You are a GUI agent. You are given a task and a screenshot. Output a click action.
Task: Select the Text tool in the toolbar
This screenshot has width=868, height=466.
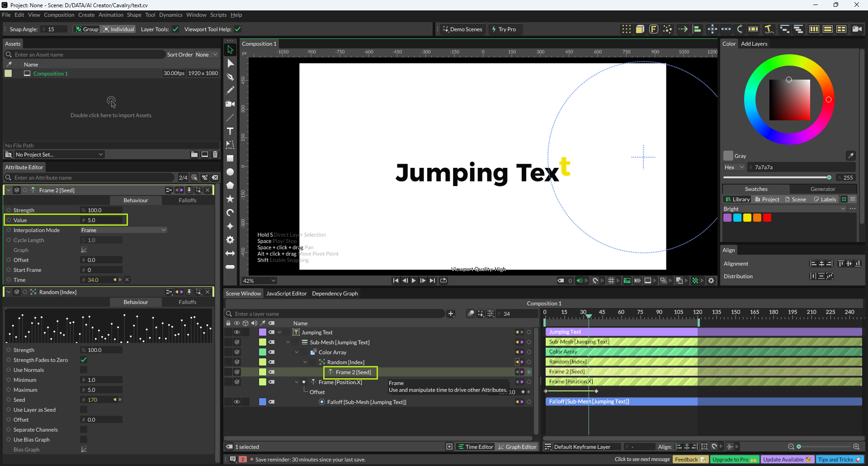(x=230, y=131)
